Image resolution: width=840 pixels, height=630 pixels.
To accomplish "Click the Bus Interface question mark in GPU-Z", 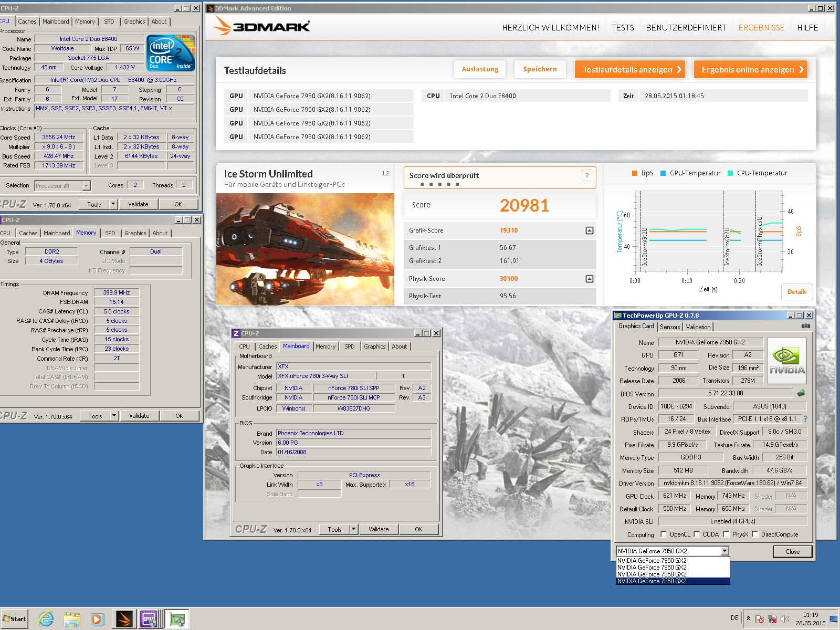I will click(805, 419).
